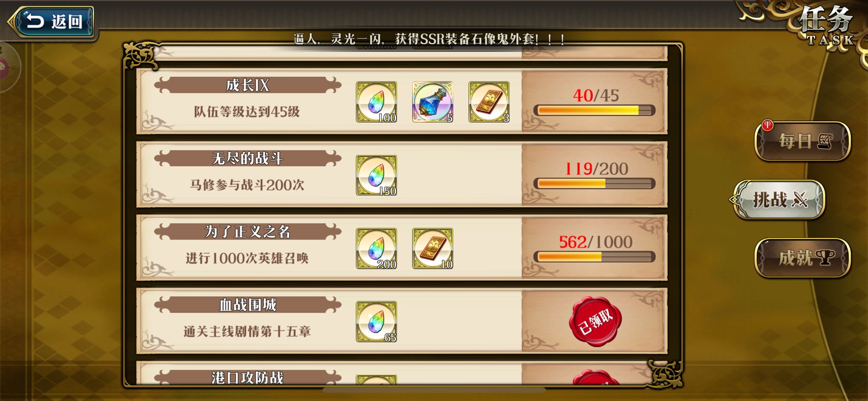This screenshot has height=401, width=868.
Task: Select the 为了正义之名 task title
Action: [247, 232]
